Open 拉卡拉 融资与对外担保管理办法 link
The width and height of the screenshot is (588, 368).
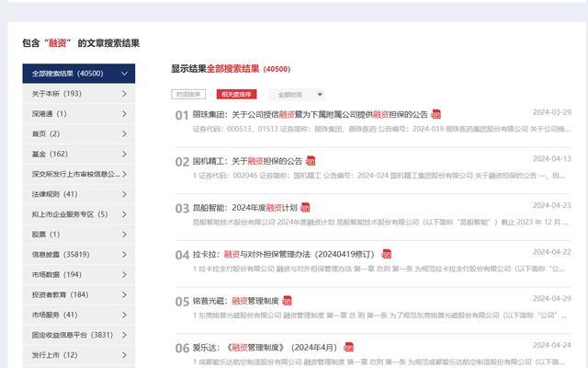pos(284,254)
